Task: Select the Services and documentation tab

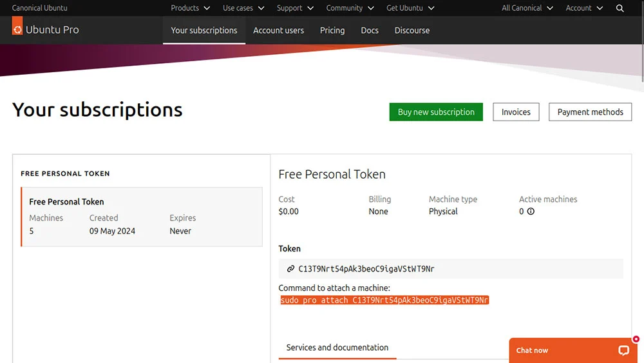Action: (337, 348)
